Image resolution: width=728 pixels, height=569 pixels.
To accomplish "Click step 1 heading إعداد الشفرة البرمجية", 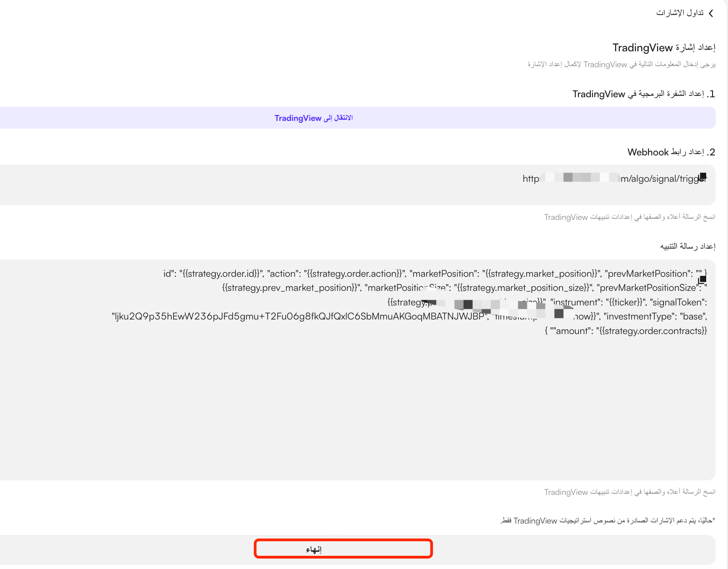I will tap(644, 94).
